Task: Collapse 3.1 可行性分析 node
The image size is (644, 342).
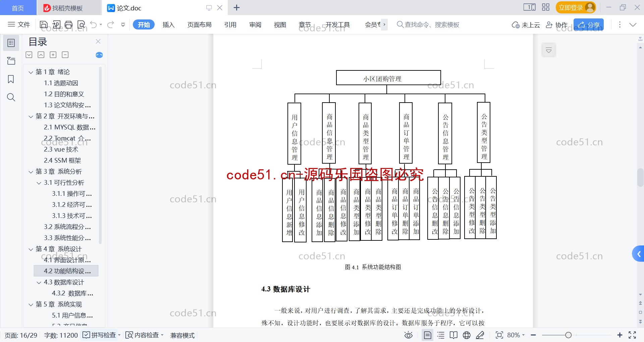Action: 39,183
